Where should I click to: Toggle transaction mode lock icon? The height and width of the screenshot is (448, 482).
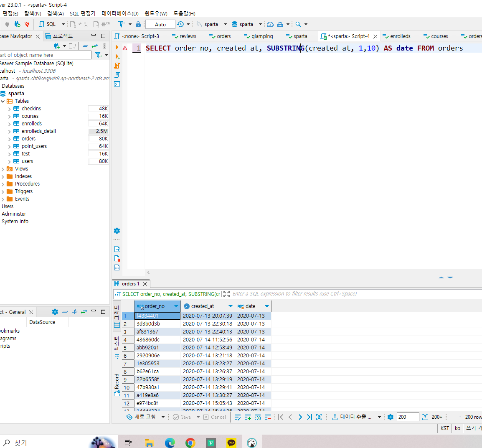pyautogui.click(x=138, y=24)
